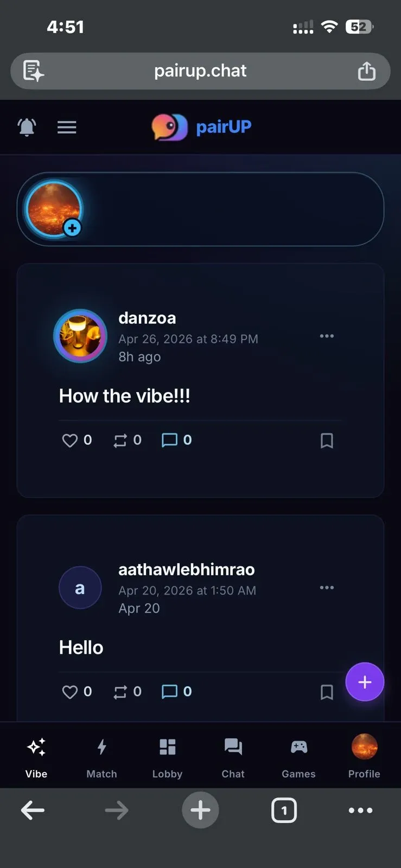This screenshot has height=868, width=401.
Task: Switch to the Lobby tab
Action: click(x=167, y=757)
